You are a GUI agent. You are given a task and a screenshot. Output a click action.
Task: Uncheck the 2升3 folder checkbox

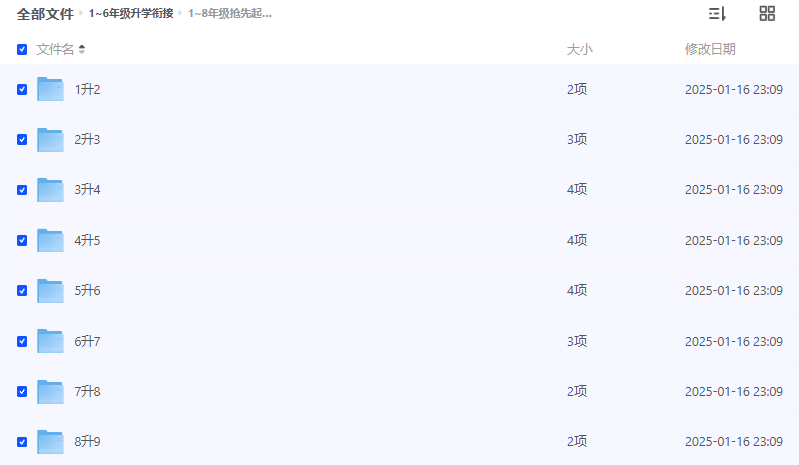point(22,140)
